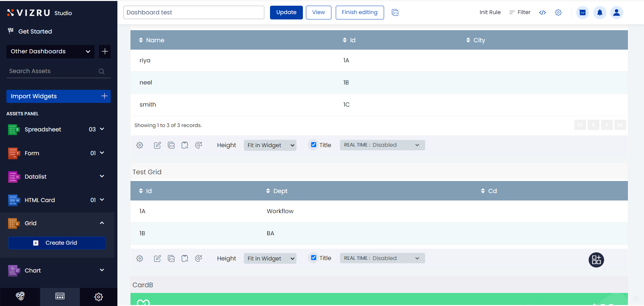Uncheck Title checkbox for first grid widget
The width and height of the screenshot is (644, 306).
(314, 145)
